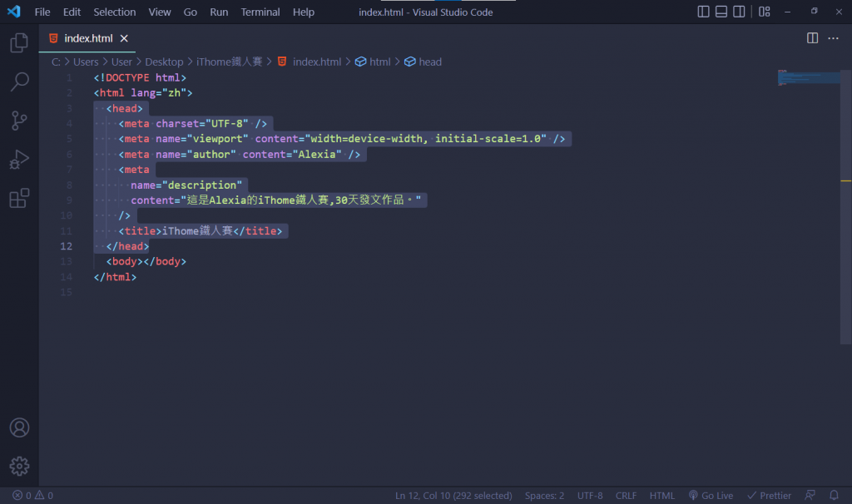
Task: Open the Terminal menu
Action: coord(260,12)
